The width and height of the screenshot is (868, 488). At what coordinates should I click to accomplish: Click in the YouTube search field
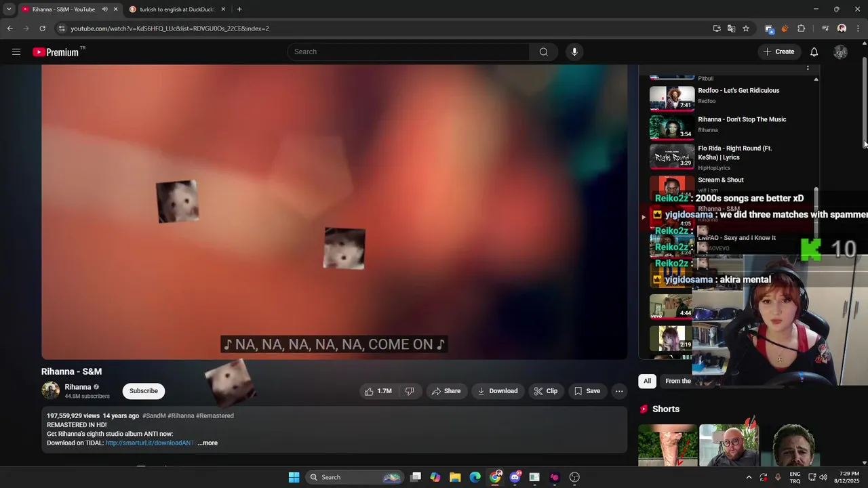[409, 52]
